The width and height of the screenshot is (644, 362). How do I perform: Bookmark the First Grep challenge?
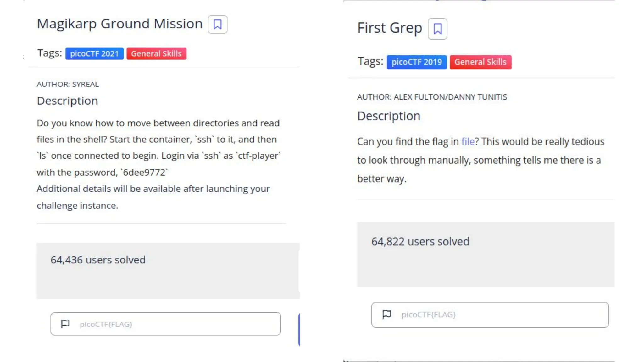click(437, 29)
